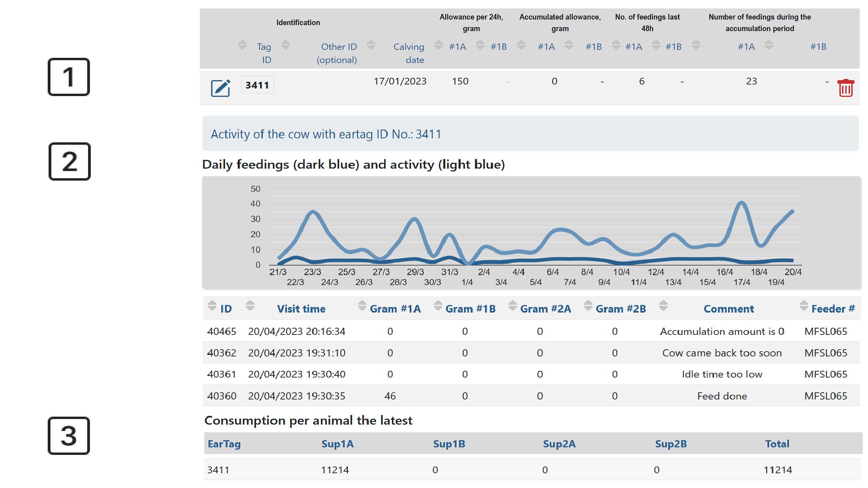Screen dimensions: 868x488
Task: Click the Total consumption column header
Action: point(777,444)
